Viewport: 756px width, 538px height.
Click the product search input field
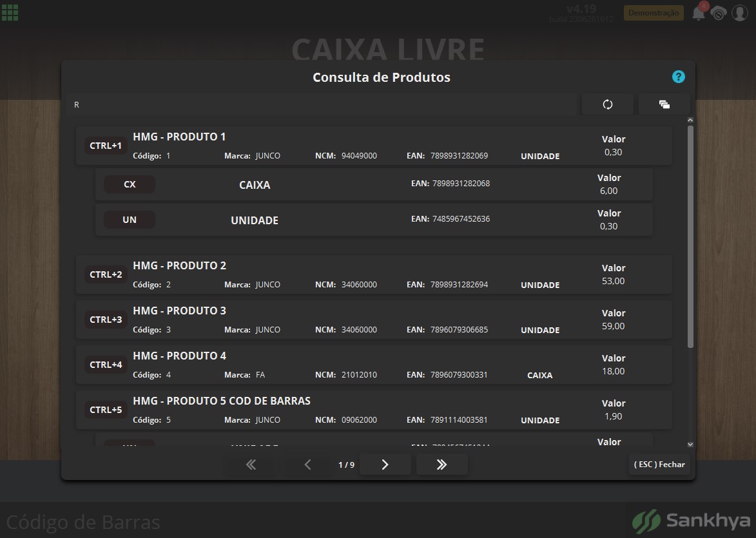[x=323, y=104]
